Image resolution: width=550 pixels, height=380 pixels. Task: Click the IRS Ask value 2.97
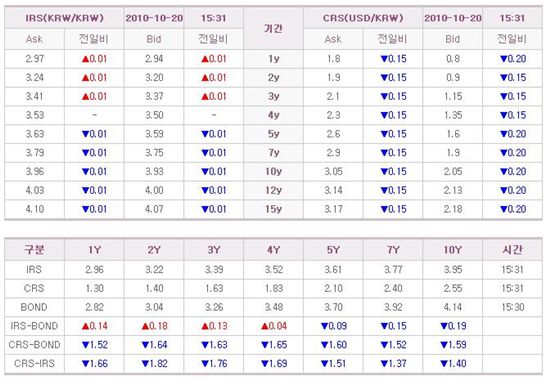pyautogui.click(x=34, y=59)
